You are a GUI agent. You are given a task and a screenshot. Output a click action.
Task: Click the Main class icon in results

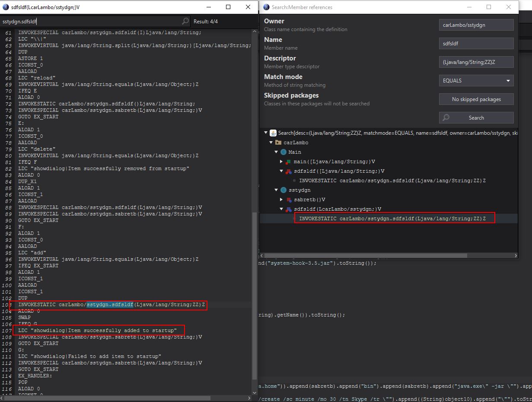(x=284, y=152)
